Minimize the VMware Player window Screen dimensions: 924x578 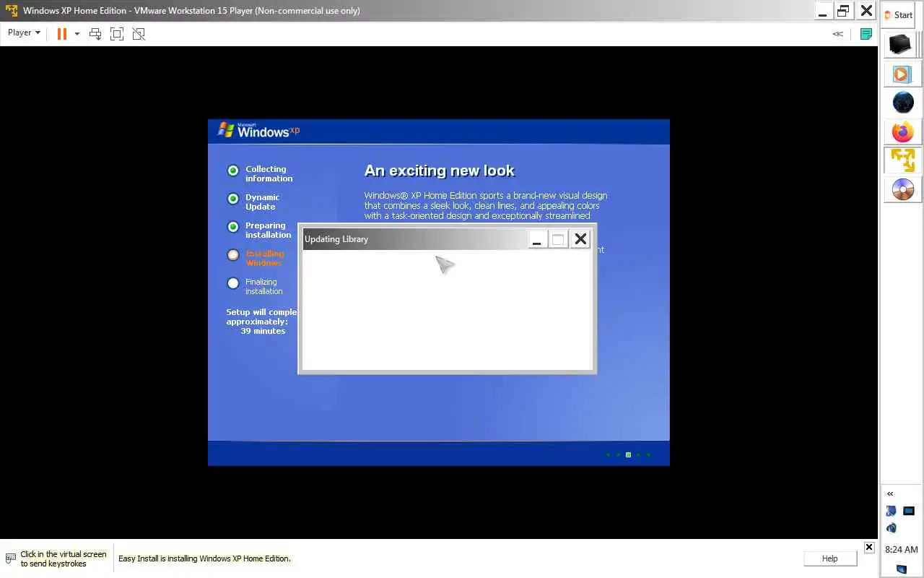point(822,11)
